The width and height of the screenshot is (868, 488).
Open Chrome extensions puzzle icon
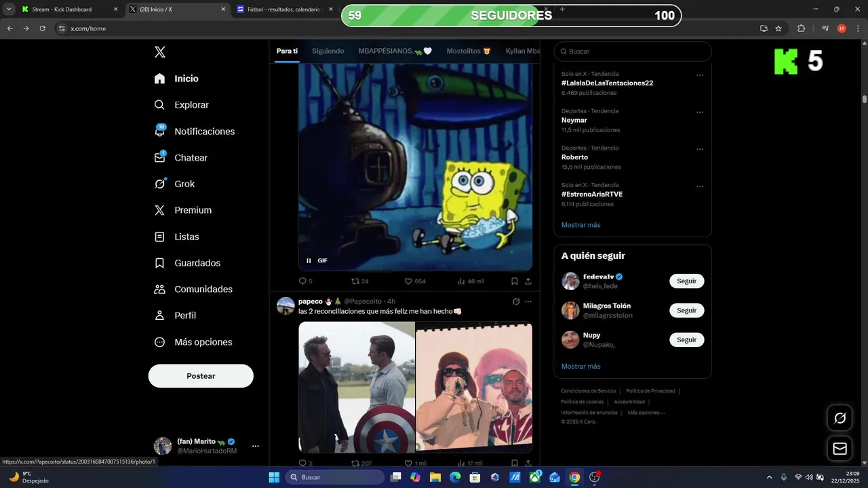point(802,28)
